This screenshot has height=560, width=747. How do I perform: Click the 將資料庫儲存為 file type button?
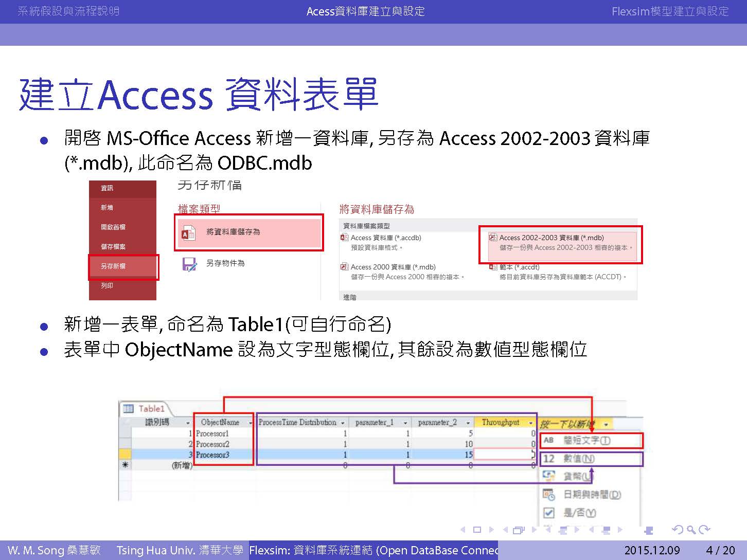[x=248, y=232]
